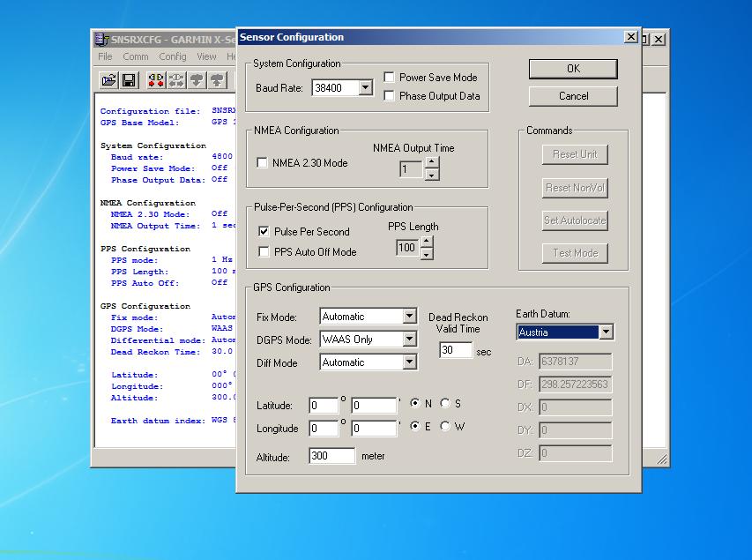752x560 pixels.
Task: Expand the Diff Mode dropdown
Action: point(410,362)
